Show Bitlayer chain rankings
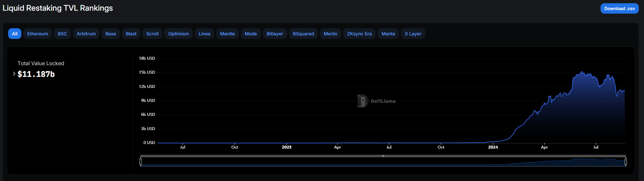 (275, 34)
